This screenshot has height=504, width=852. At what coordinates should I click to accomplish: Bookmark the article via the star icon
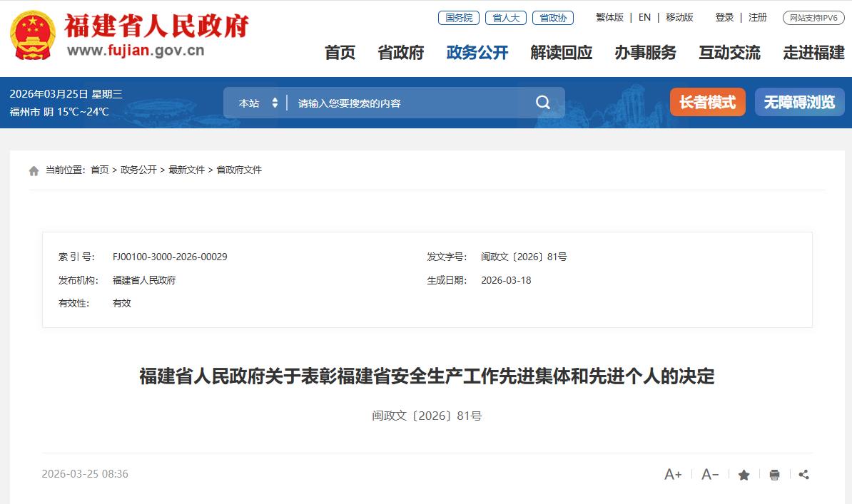744,473
